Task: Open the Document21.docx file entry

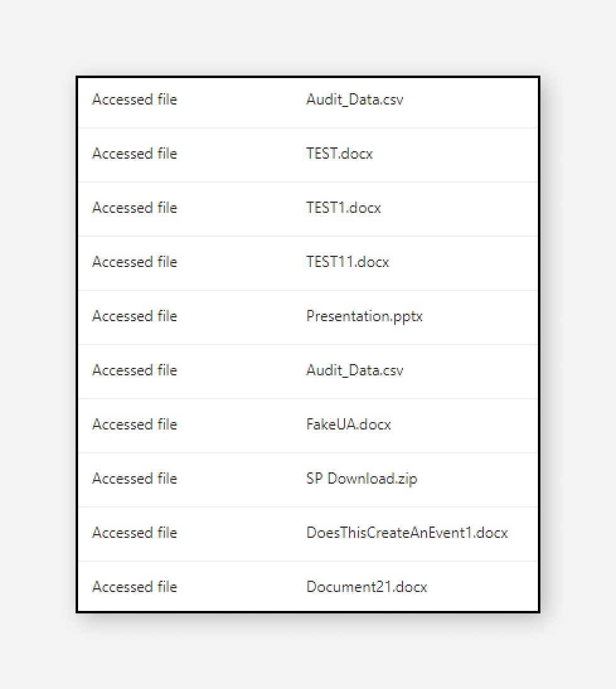Action: 367,587
